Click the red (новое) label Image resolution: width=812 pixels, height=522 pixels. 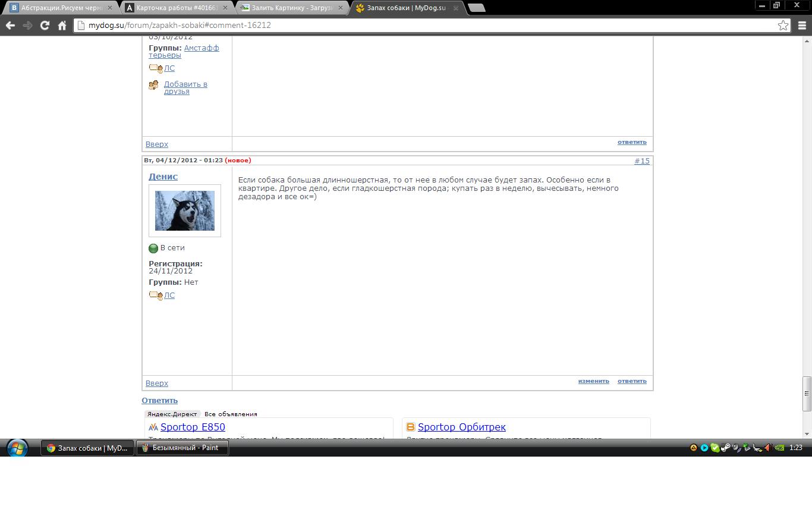238,160
